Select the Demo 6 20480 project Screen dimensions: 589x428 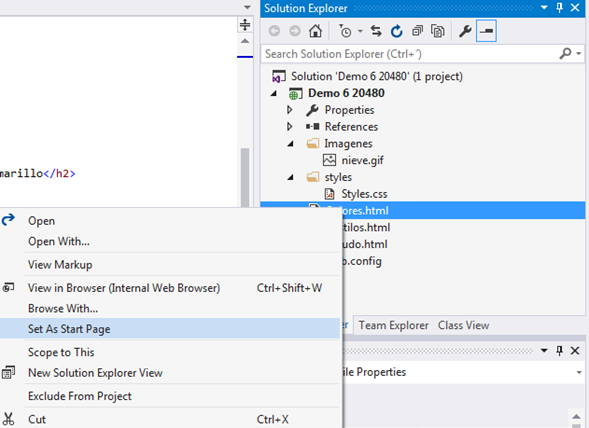pos(346,93)
